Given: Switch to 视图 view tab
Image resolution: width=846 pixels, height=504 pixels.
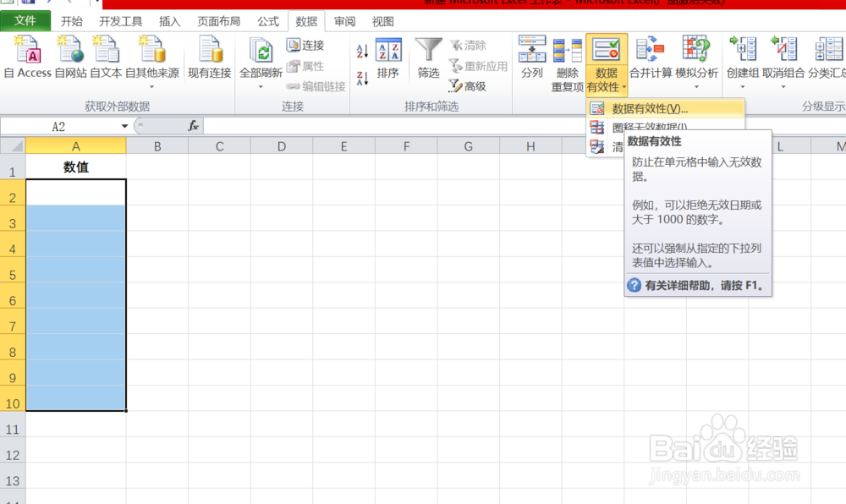Looking at the screenshot, I should coord(382,21).
